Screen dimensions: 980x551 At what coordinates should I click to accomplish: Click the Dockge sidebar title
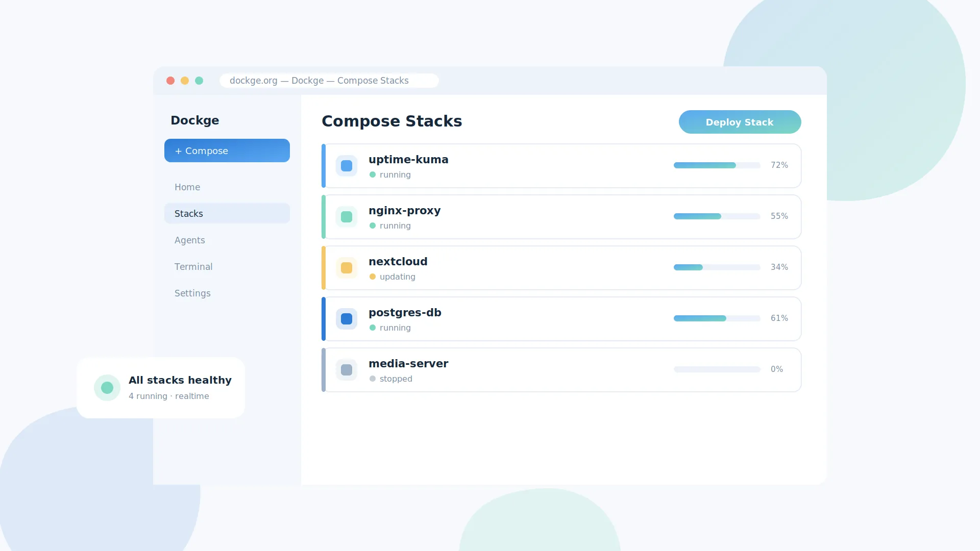coord(195,120)
